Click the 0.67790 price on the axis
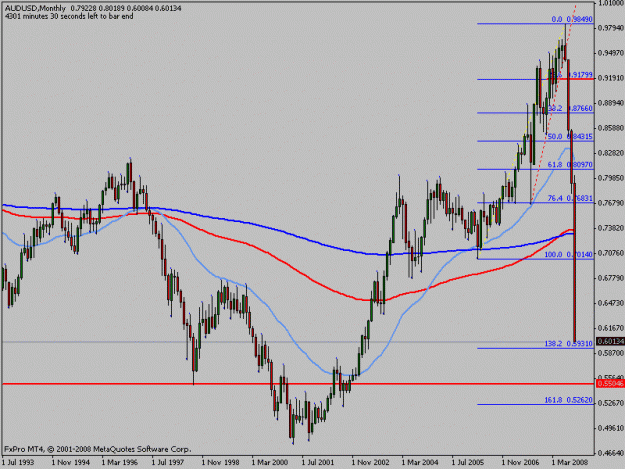 [611, 278]
